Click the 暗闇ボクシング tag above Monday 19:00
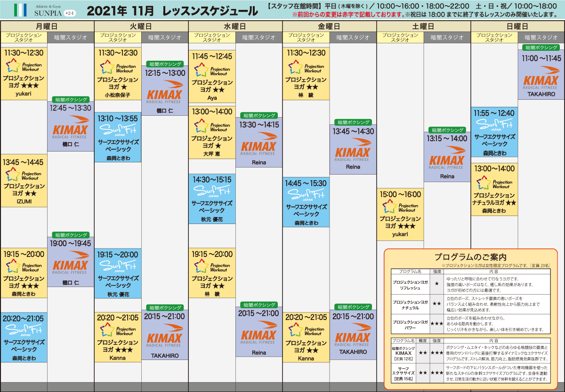 point(71,235)
